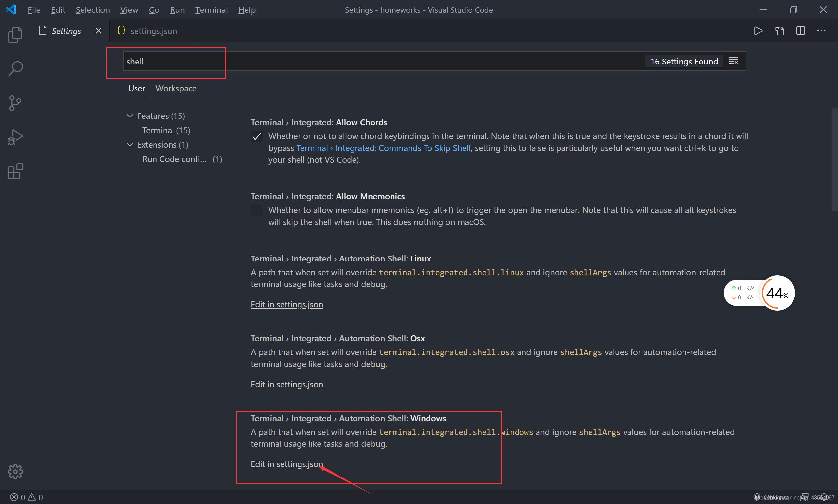The image size is (838, 504).
Task: Open the More Actions ellipsis menu
Action: click(x=821, y=31)
